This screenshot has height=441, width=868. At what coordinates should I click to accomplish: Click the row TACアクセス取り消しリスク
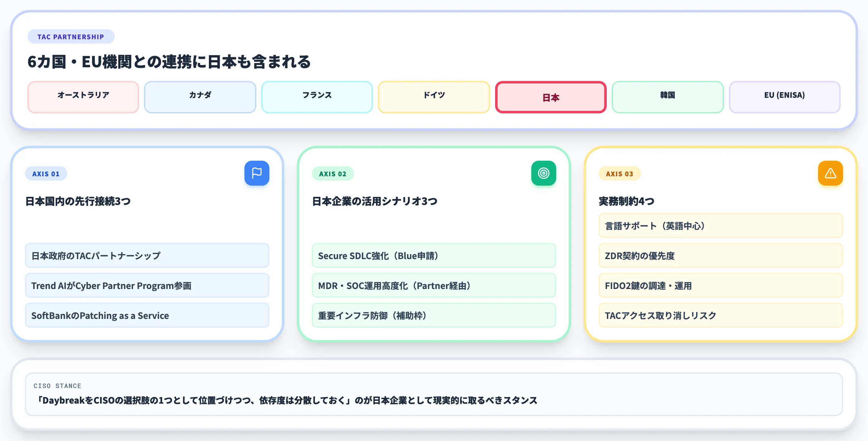[x=721, y=315]
